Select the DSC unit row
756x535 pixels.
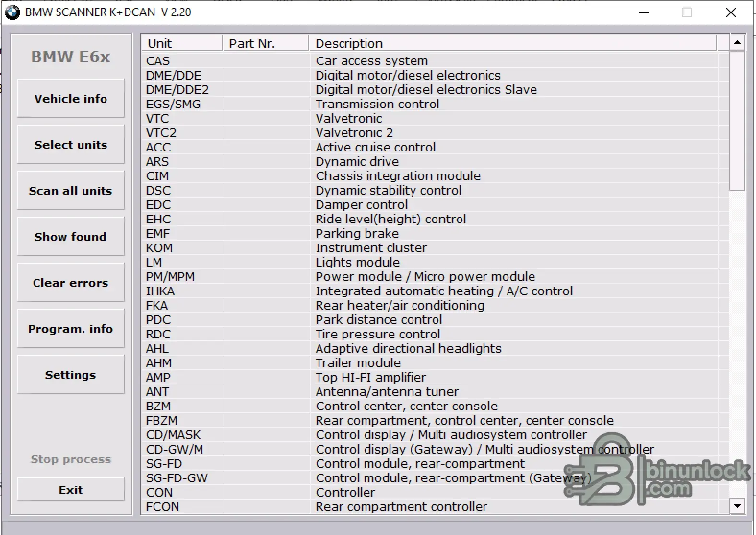[435, 190]
